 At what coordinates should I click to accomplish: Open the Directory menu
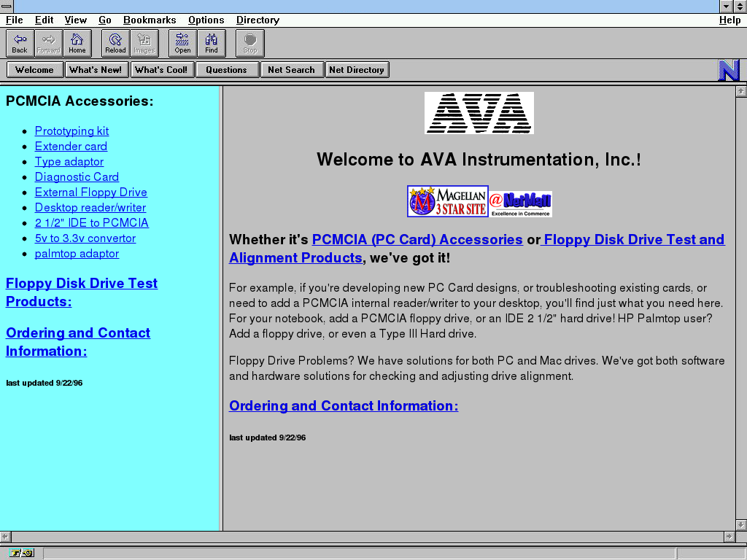pos(258,20)
